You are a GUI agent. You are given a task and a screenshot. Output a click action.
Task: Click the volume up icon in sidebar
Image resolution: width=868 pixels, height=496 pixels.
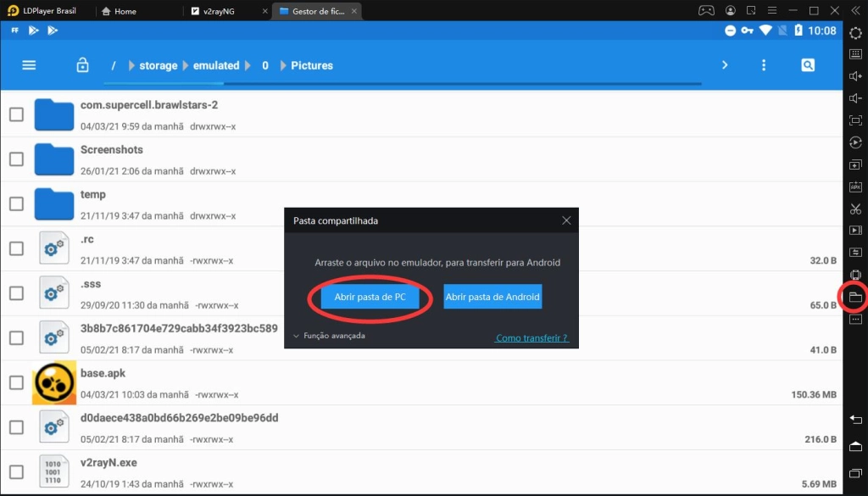pyautogui.click(x=854, y=76)
